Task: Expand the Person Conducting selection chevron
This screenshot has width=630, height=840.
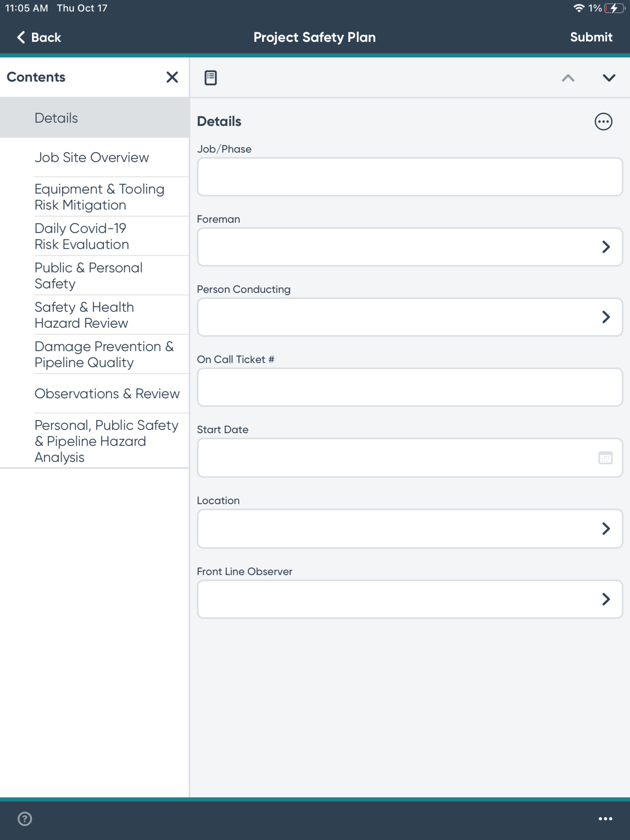Action: 606,317
